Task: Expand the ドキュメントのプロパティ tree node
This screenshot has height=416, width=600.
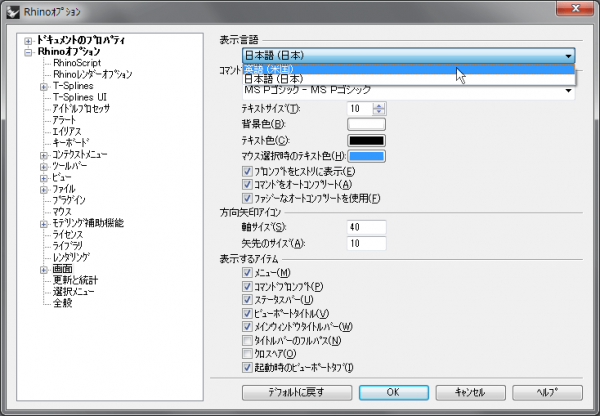Action: point(28,39)
